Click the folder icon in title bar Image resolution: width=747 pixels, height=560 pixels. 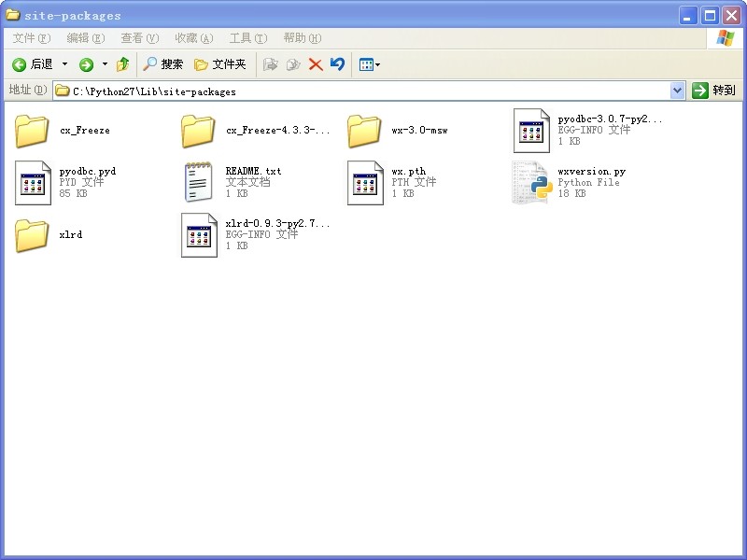pos(13,15)
